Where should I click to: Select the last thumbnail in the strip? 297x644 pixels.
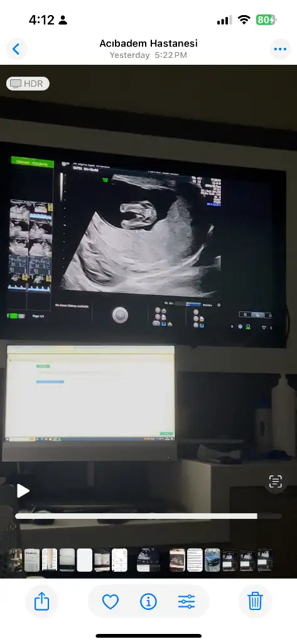click(x=264, y=560)
